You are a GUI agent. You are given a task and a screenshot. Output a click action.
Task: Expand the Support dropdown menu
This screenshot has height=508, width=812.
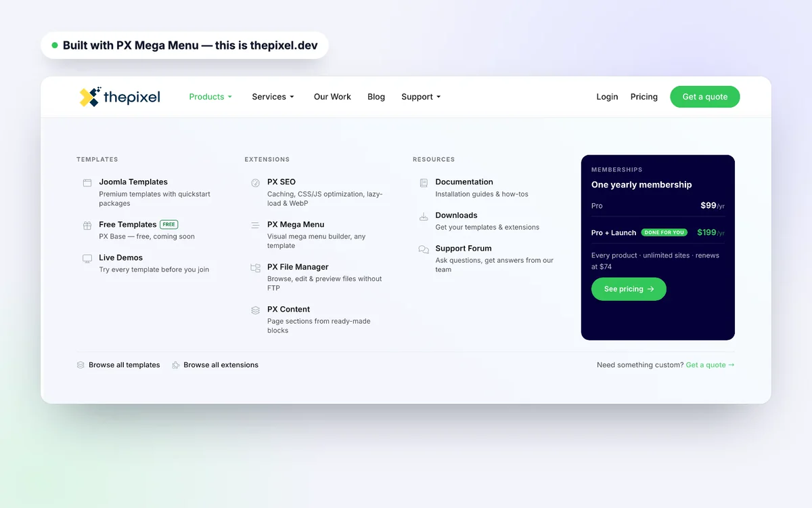[421, 97]
